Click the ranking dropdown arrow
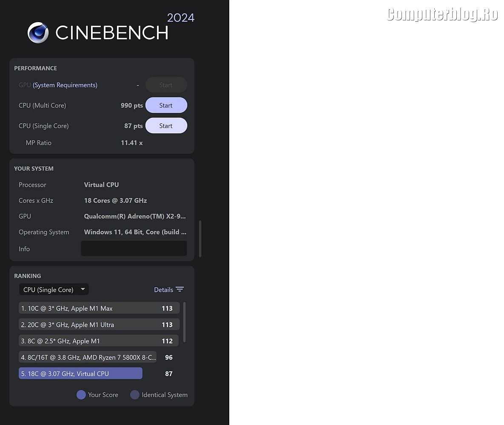This screenshot has height=425, width=504. [x=83, y=289]
